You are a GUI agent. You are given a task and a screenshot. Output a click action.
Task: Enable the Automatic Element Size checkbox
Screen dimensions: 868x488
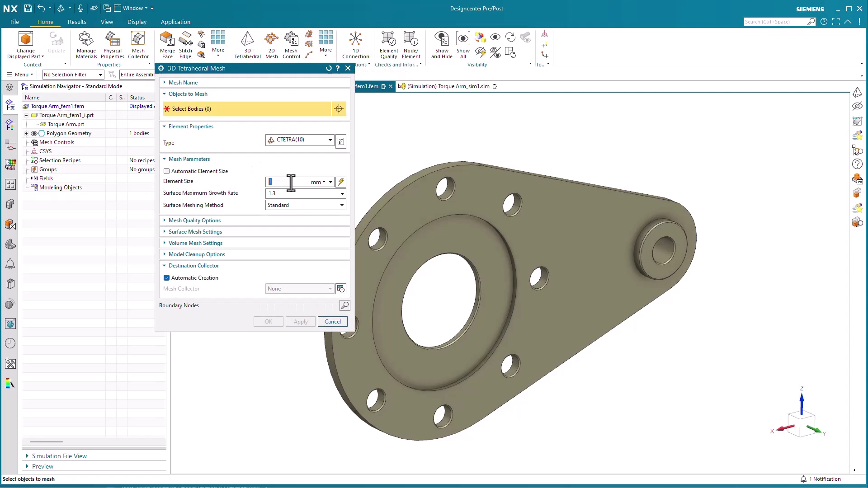[x=167, y=171]
